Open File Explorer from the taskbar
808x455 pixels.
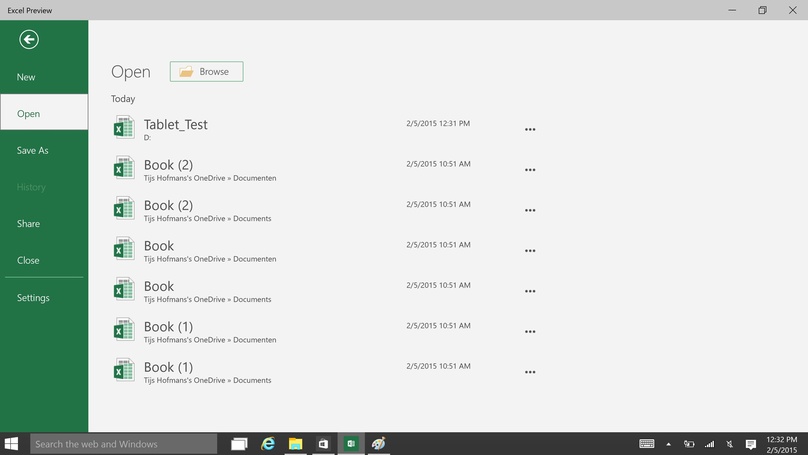click(x=295, y=444)
